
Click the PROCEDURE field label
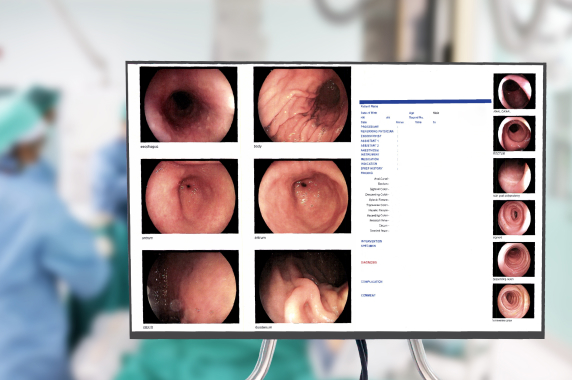tap(370, 127)
